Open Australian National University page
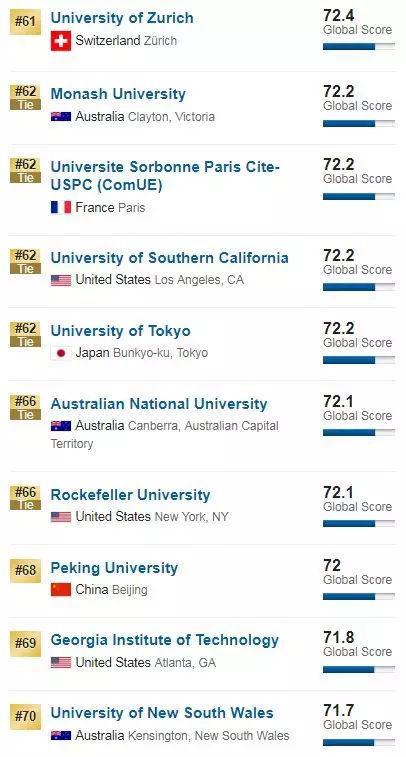Viewport: 406px width, 757px height. [x=159, y=404]
